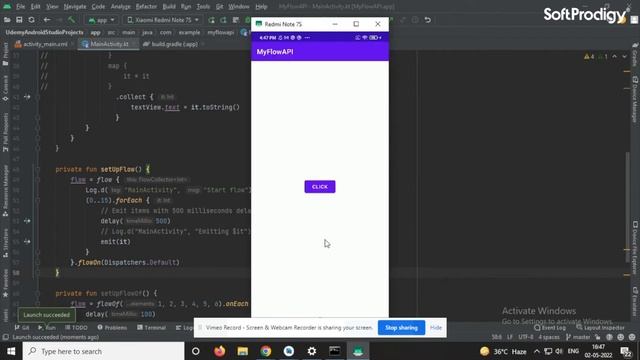The width and height of the screenshot is (640, 360).
Task: Open the Structure sidebar tab
Action: [x=5, y=243]
